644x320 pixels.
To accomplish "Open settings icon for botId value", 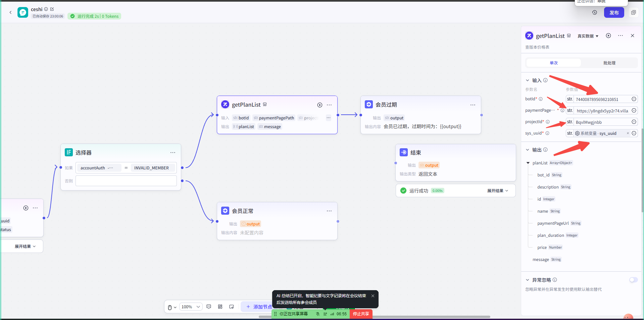I will 634,99.
